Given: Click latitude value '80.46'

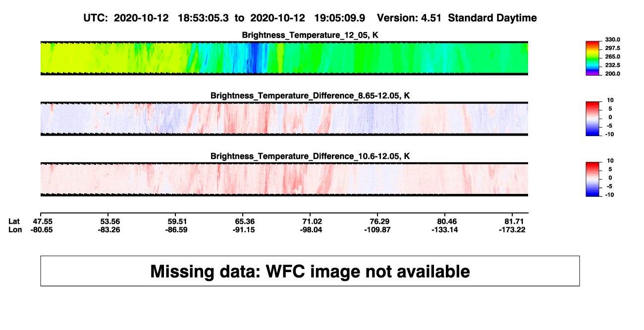Looking at the screenshot, I should pos(446,221).
